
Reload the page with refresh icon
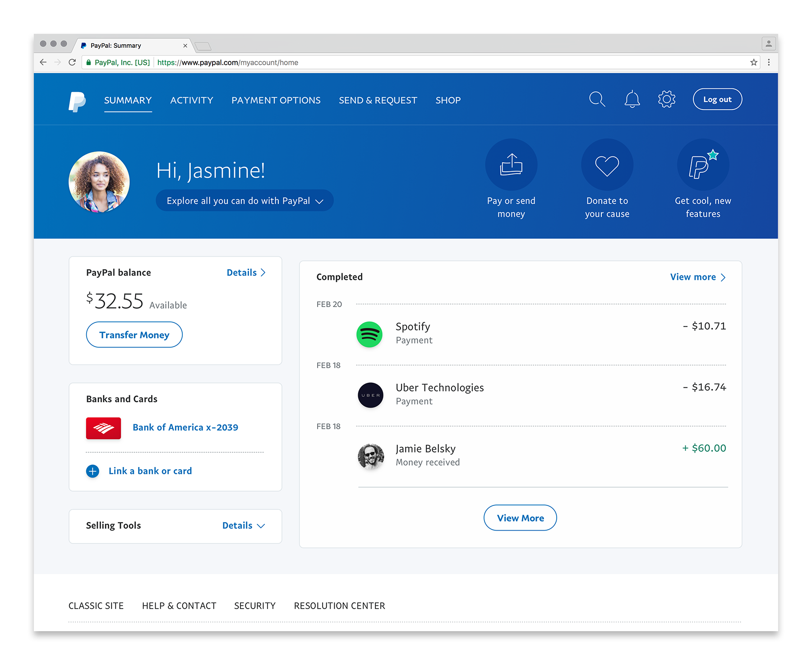point(72,62)
